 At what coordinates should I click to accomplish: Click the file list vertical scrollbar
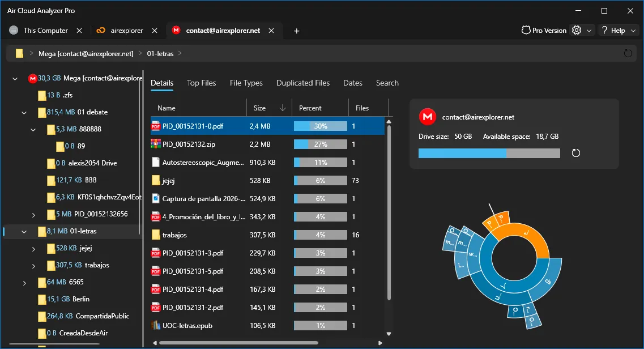coord(389,212)
